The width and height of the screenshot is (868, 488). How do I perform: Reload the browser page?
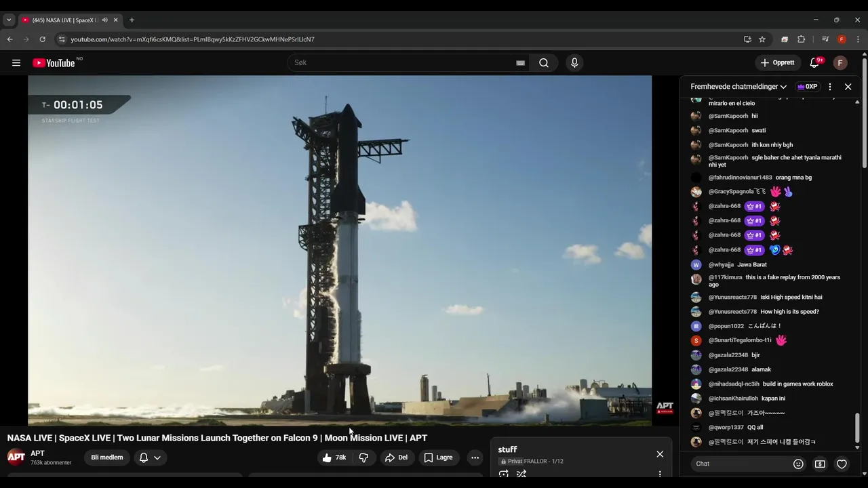pos(42,39)
